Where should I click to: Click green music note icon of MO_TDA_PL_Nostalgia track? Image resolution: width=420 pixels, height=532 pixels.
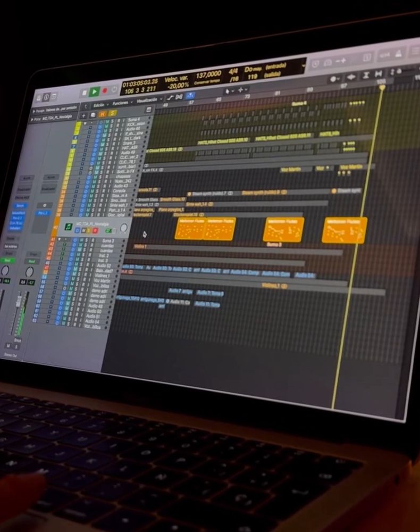click(69, 227)
